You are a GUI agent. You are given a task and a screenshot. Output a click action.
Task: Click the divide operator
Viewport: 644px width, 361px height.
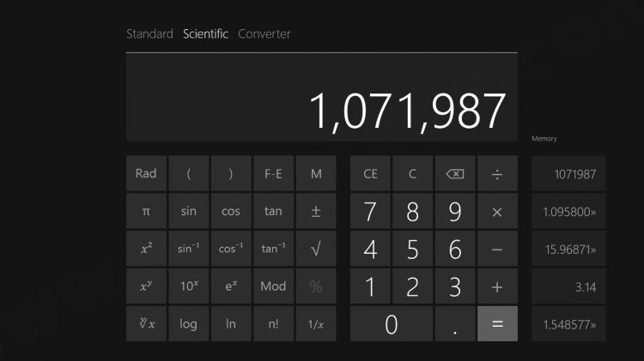pyautogui.click(x=497, y=173)
